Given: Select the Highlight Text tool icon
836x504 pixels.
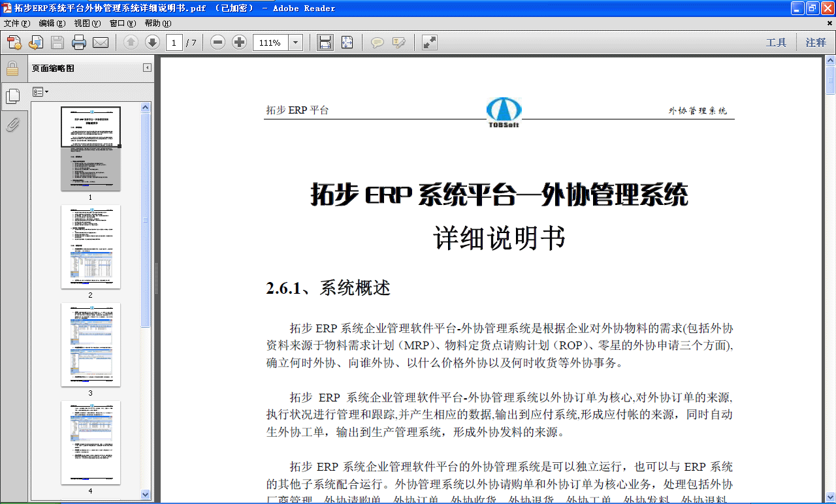Looking at the screenshot, I should pyautogui.click(x=400, y=42).
